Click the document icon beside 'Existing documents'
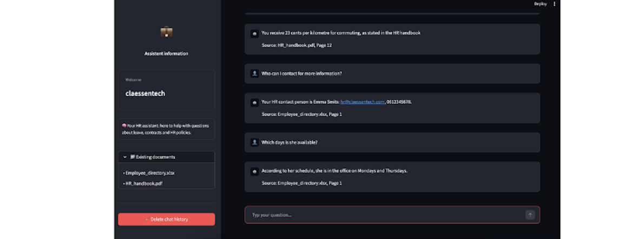Viewport: 644px width, 239px height. point(133,157)
